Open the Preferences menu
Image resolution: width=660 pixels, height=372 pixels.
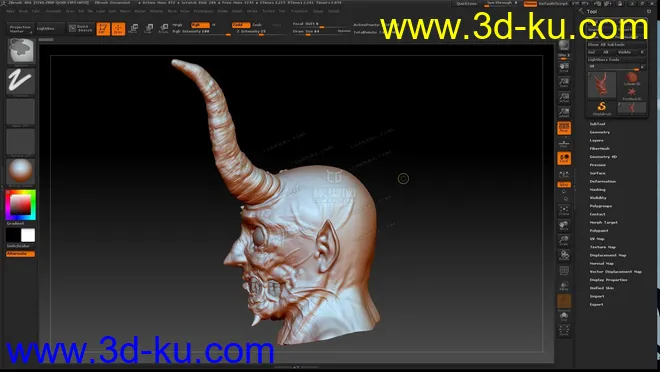click(x=203, y=11)
